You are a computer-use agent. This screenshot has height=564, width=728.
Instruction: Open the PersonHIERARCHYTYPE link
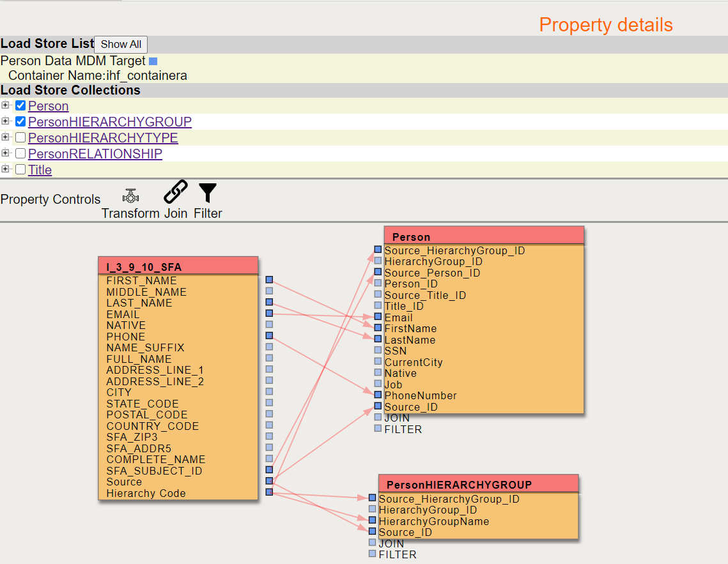[x=103, y=138]
